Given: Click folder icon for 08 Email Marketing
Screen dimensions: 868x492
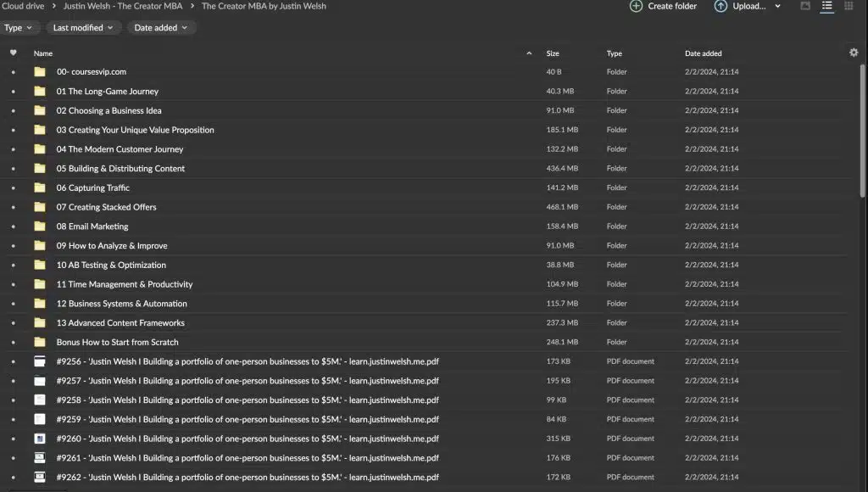Looking at the screenshot, I should [x=40, y=226].
